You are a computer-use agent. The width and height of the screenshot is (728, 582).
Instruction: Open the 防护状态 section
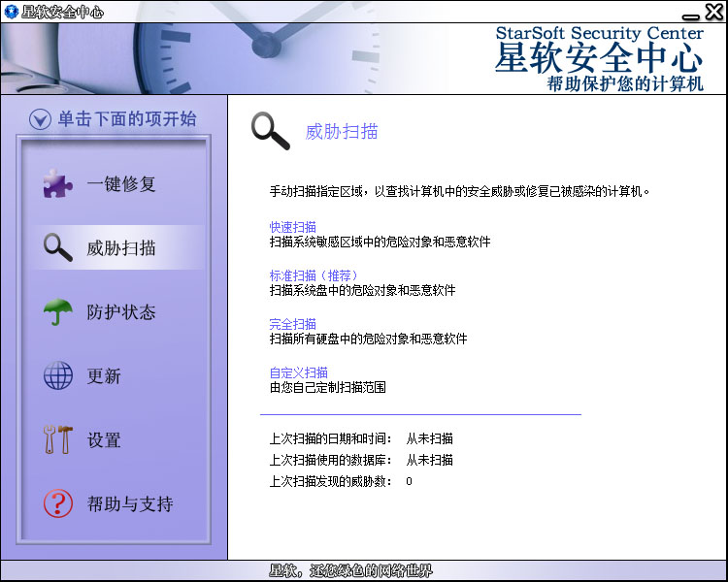[120, 312]
